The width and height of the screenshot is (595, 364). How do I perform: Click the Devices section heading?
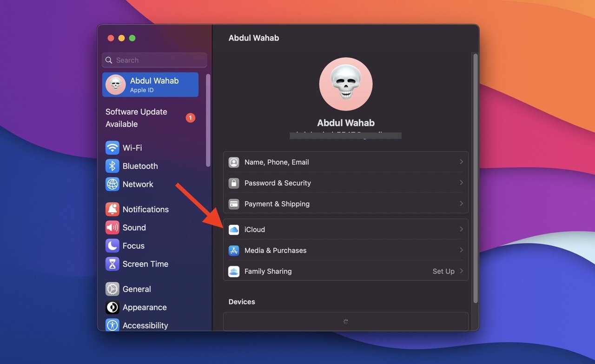pyautogui.click(x=242, y=302)
